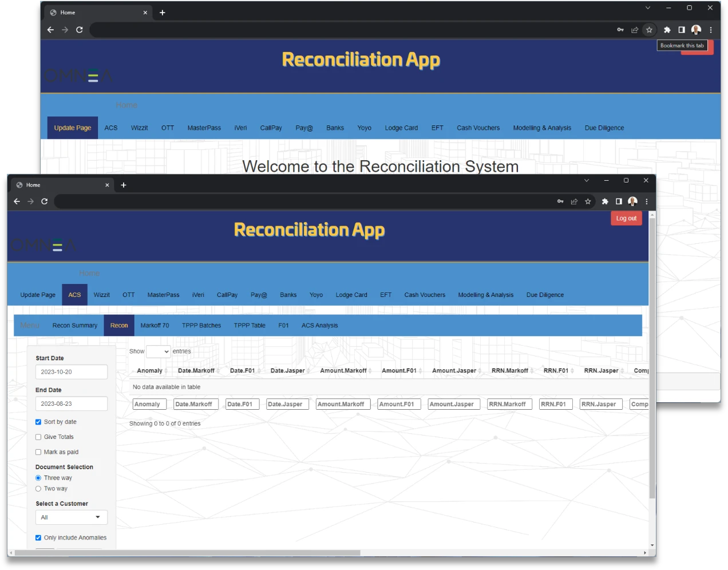Open Due Diligence in background window
This screenshot has width=728, height=570.
604,128
